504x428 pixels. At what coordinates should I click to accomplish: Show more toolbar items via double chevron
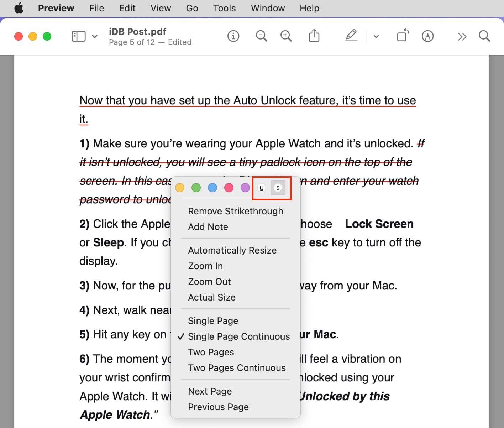coord(462,36)
